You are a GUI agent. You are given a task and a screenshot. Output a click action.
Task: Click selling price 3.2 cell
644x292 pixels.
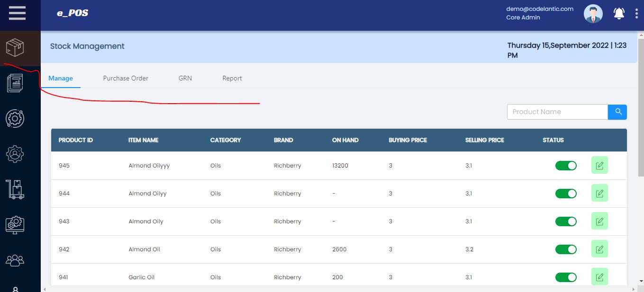469,249
